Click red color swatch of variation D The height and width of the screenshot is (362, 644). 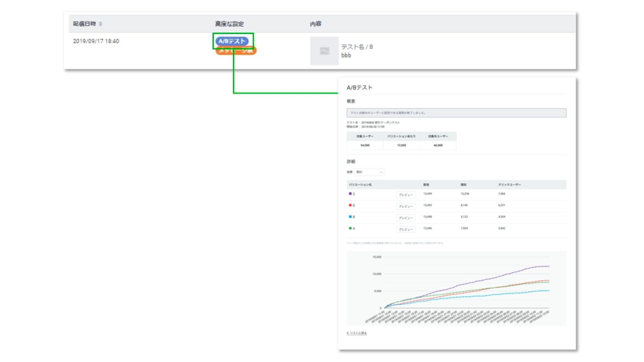(350, 205)
